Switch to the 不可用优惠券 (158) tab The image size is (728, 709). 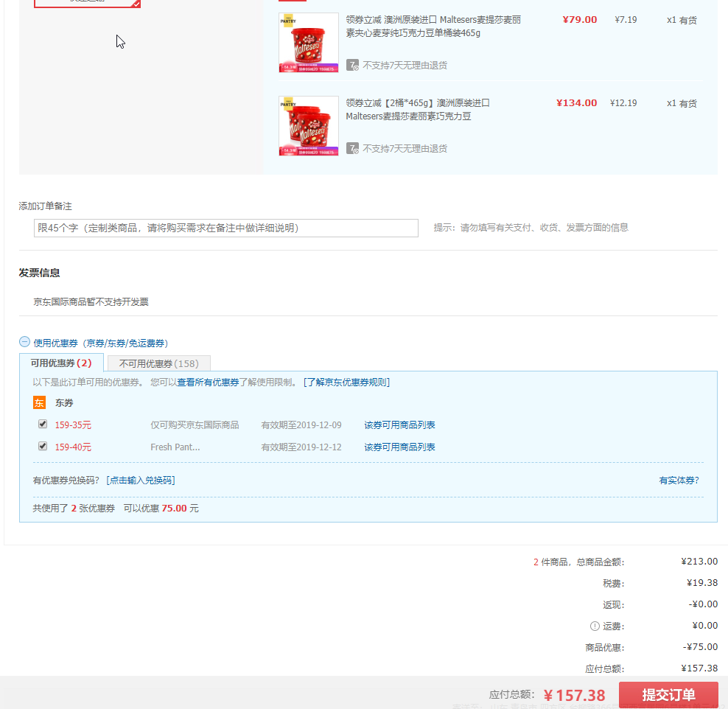[x=158, y=363]
